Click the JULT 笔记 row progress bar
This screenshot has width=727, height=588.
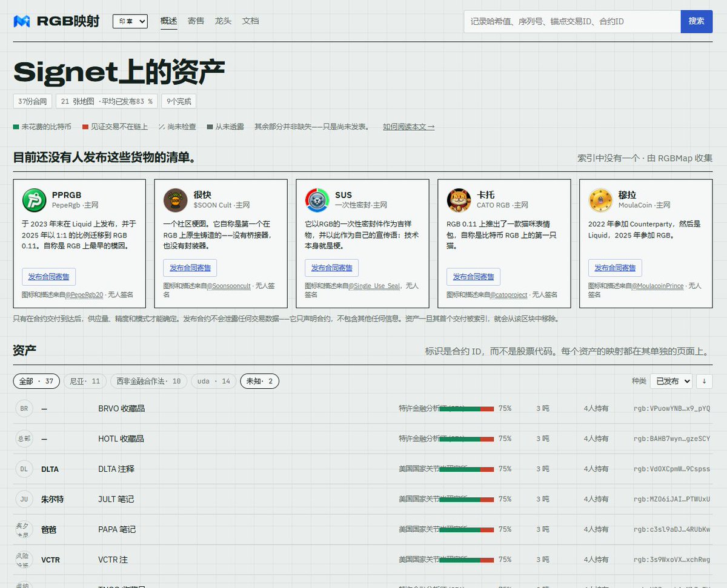[466, 500]
